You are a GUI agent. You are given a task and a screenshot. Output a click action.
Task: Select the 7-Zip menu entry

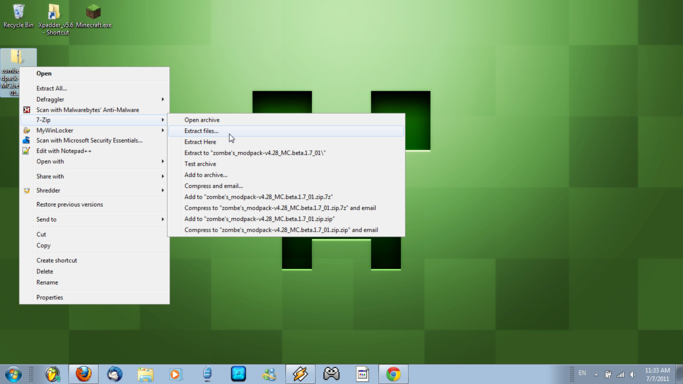(95, 120)
